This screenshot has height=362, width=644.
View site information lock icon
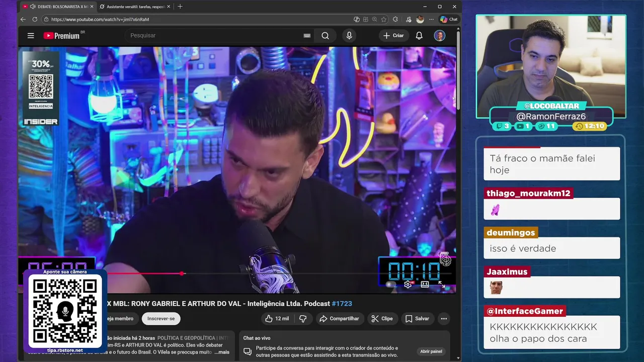coord(46,19)
